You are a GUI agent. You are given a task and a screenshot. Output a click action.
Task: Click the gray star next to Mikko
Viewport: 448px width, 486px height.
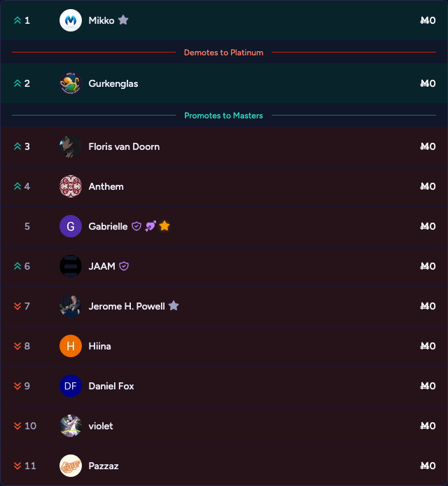(x=123, y=20)
